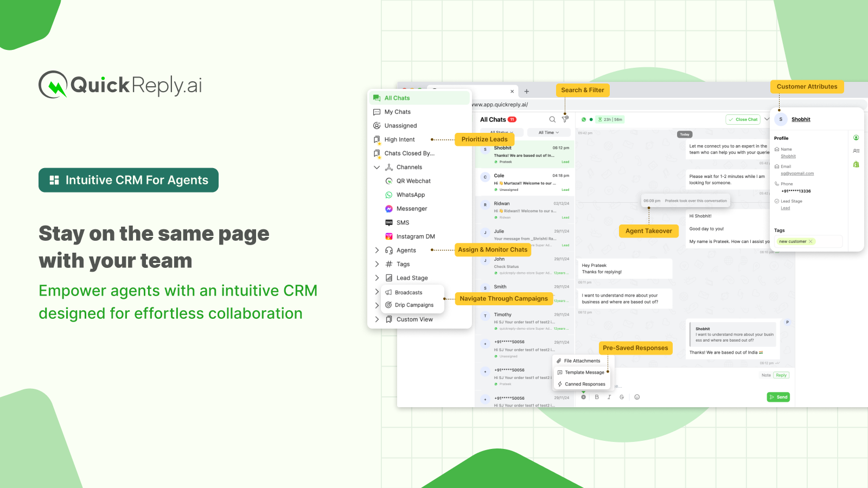Click the Messenger channel icon

[389, 209]
